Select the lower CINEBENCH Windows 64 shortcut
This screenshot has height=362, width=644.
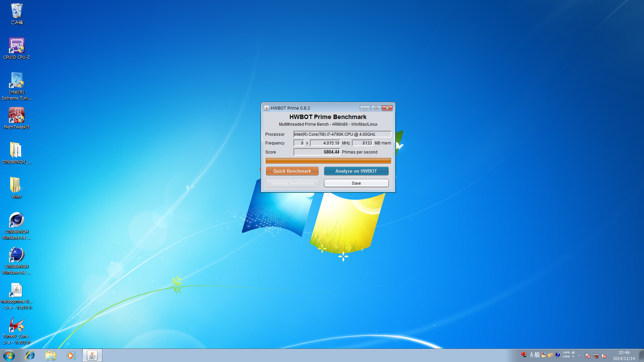coord(16,261)
